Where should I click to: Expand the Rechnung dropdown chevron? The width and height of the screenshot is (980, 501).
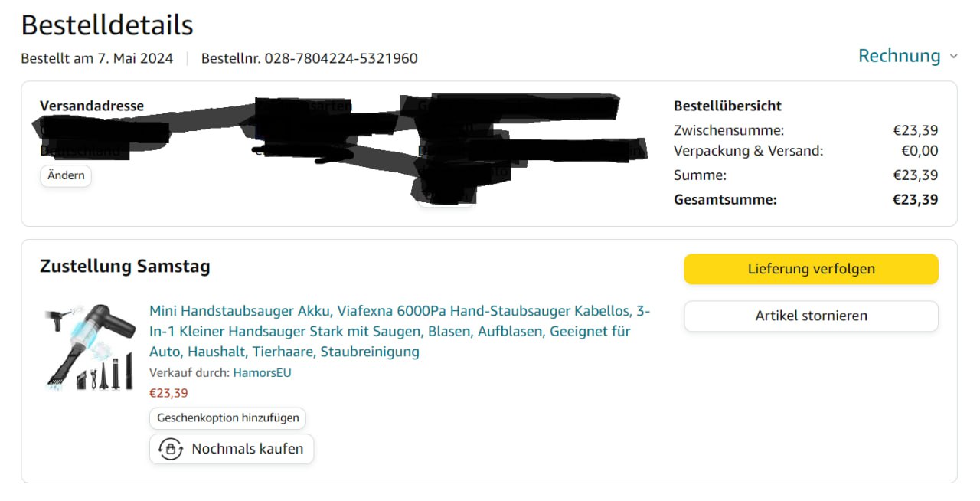coord(953,57)
